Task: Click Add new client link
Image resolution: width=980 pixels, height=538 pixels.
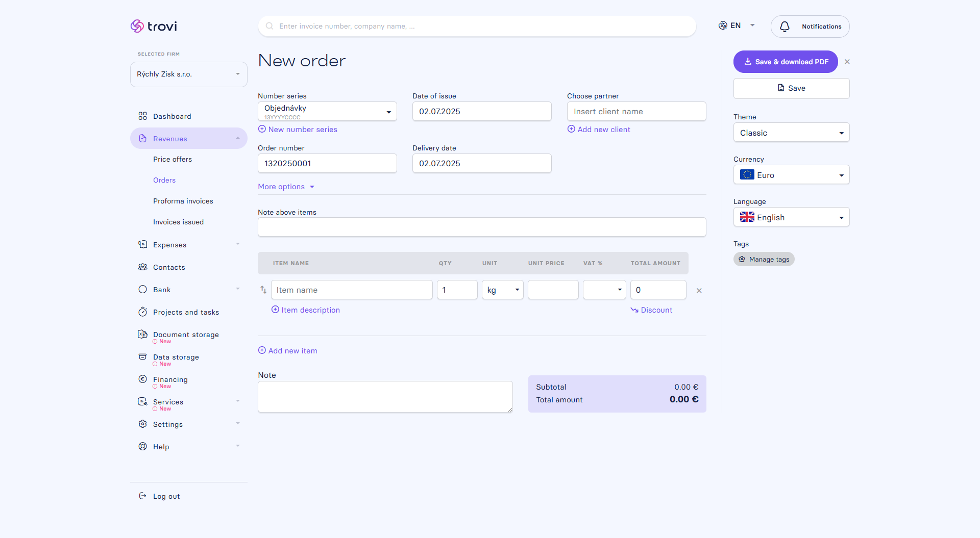Action: point(599,130)
